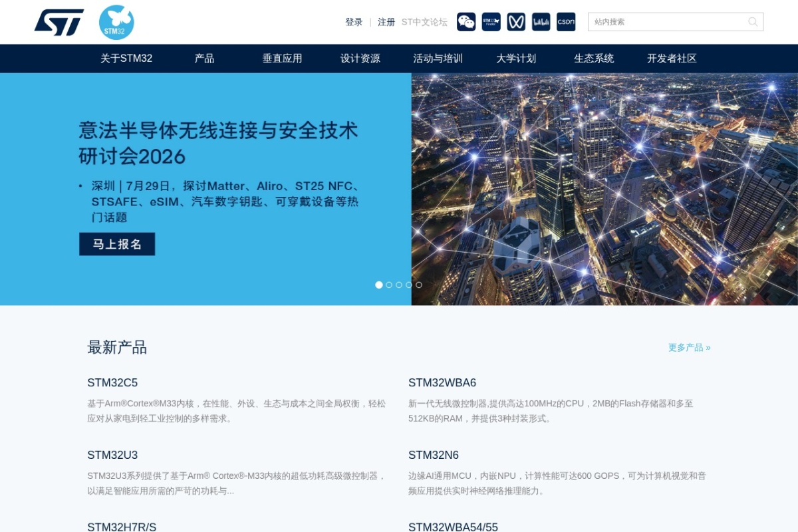Click the 登录 link
The image size is (798, 532).
point(354,22)
